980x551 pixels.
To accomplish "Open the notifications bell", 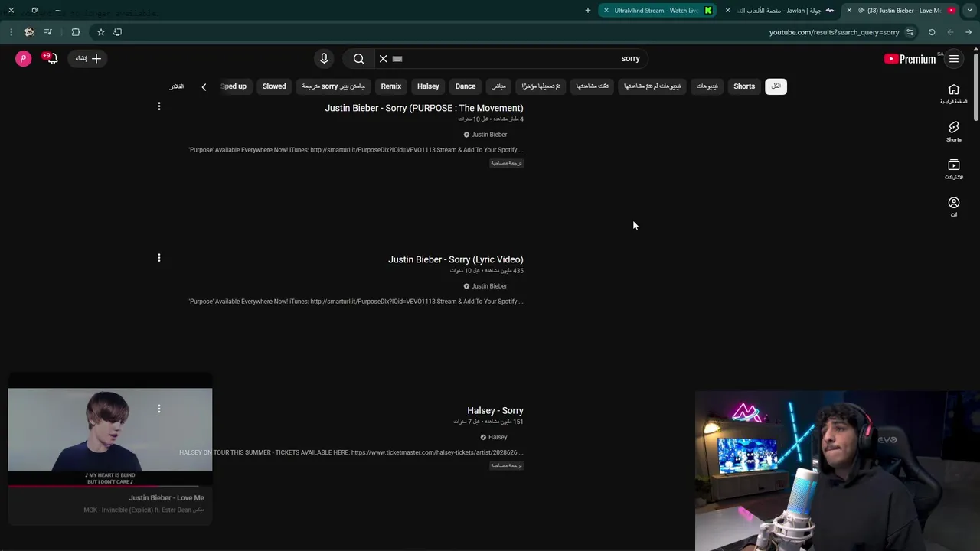I will (51, 58).
